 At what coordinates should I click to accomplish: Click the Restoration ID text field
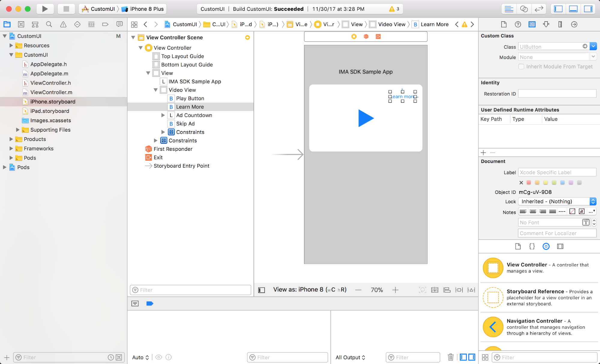pyautogui.click(x=557, y=94)
